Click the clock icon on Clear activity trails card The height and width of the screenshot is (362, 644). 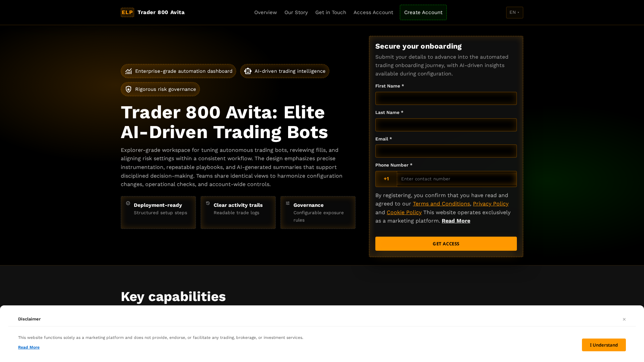(208, 203)
